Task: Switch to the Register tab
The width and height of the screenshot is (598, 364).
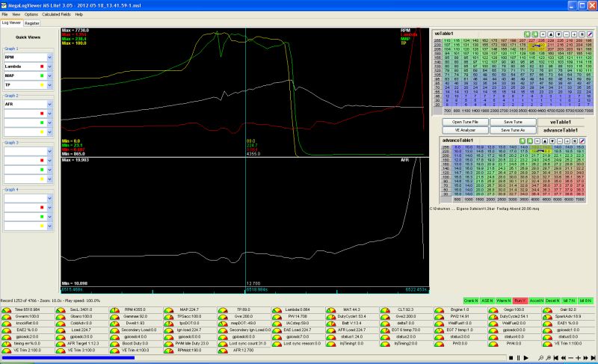Action: coord(31,23)
